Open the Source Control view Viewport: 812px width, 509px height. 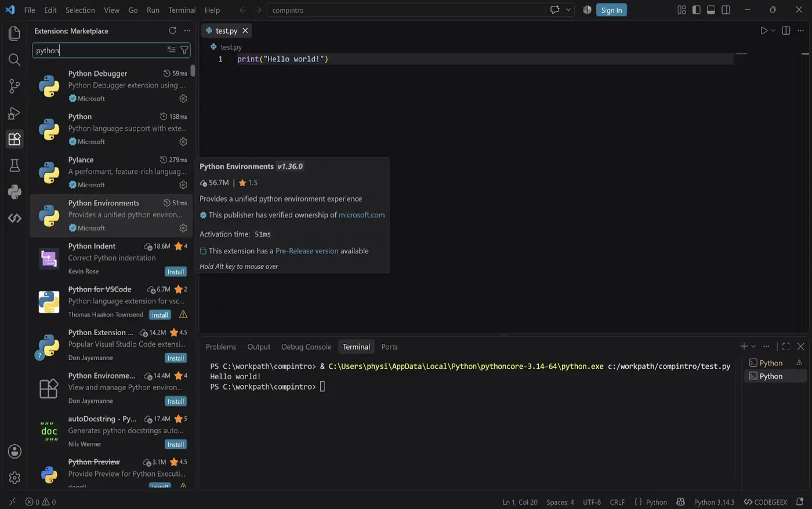[14, 86]
